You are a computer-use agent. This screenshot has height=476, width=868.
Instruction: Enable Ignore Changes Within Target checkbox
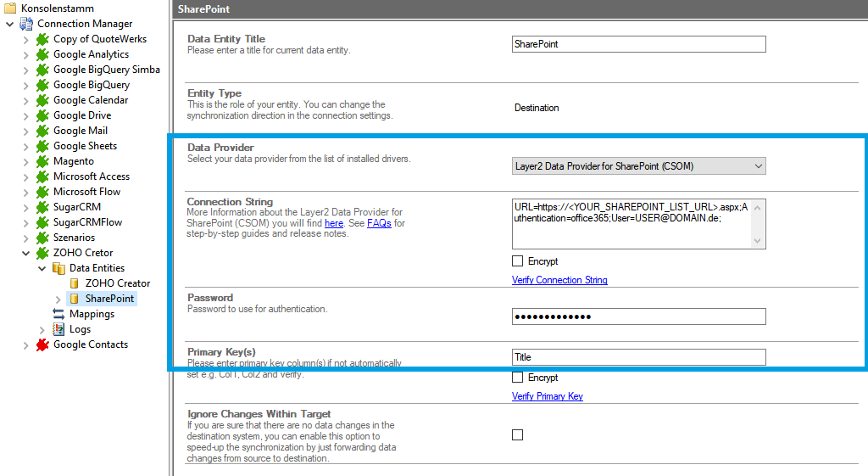pyautogui.click(x=518, y=434)
